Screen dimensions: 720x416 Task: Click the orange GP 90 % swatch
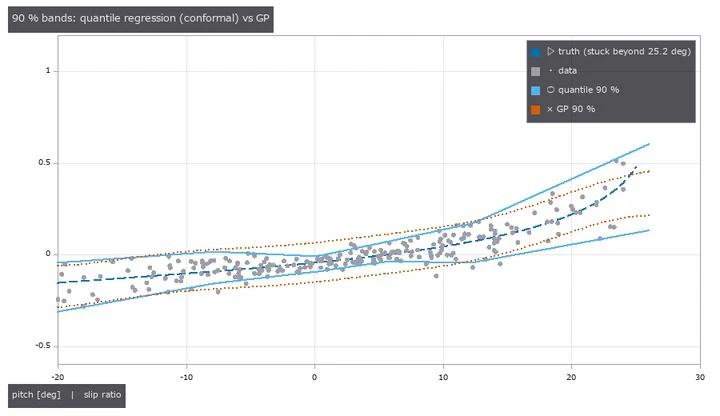(535, 110)
